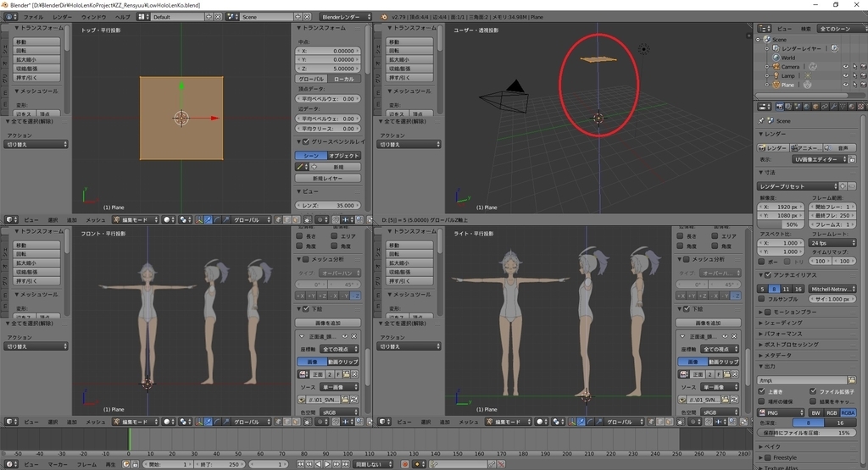Viewport: 868px width, 470px height.
Task: Enable the motion blur checkbox
Action: [768, 312]
